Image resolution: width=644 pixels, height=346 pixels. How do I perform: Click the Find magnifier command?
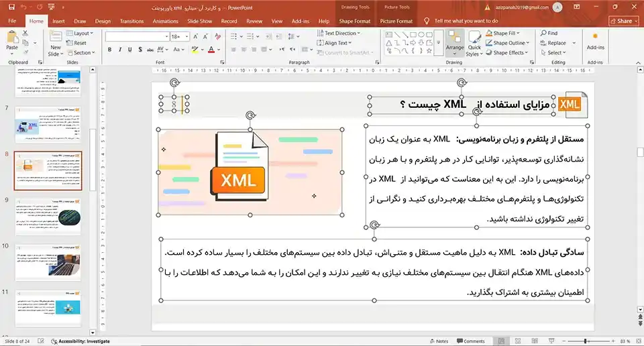pyautogui.click(x=549, y=34)
